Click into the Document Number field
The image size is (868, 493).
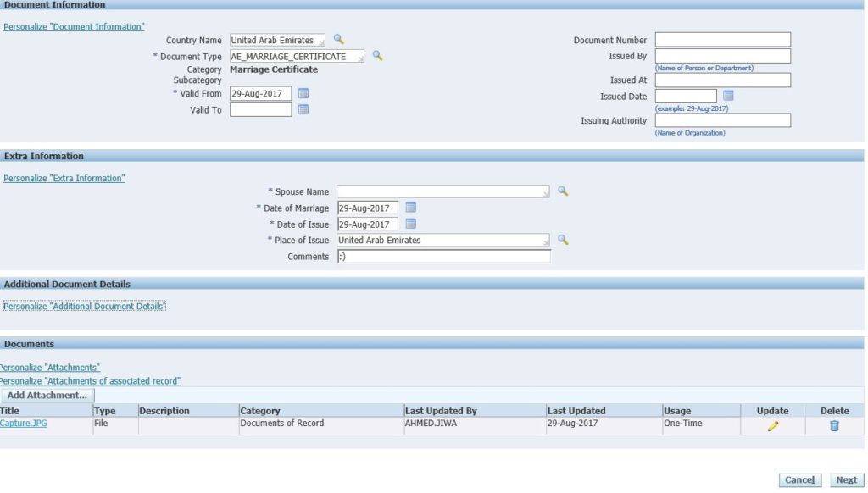[722, 39]
